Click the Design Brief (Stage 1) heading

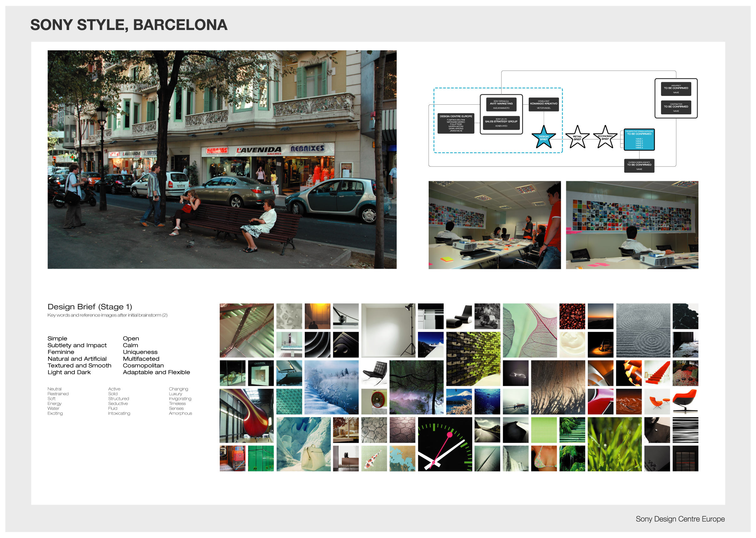tap(90, 307)
